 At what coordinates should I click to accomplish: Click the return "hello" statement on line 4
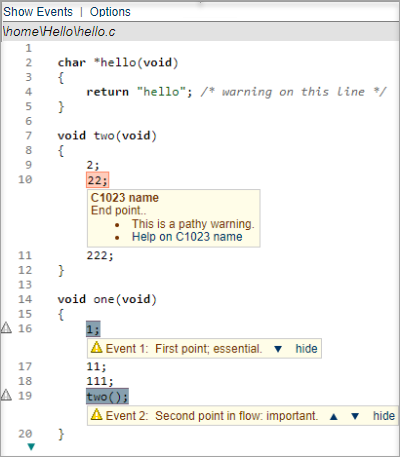(x=139, y=92)
